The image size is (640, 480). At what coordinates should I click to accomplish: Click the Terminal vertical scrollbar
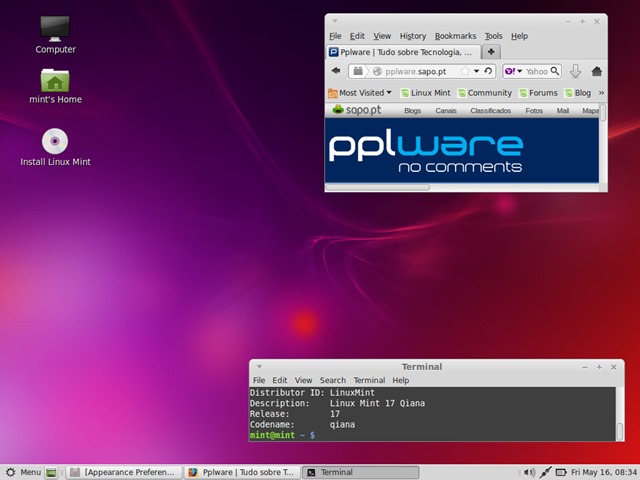point(620,432)
